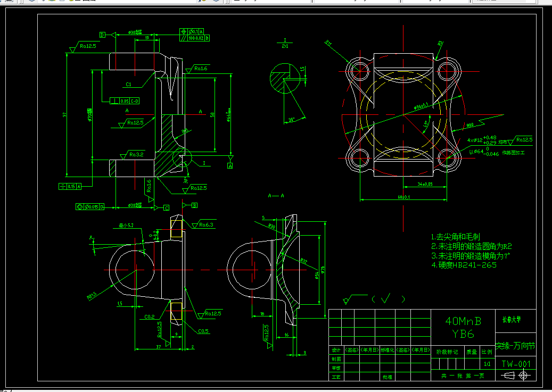552x392 pixels.
Task: Select the concentricity frame φ0.05 D
Action: coord(90,207)
